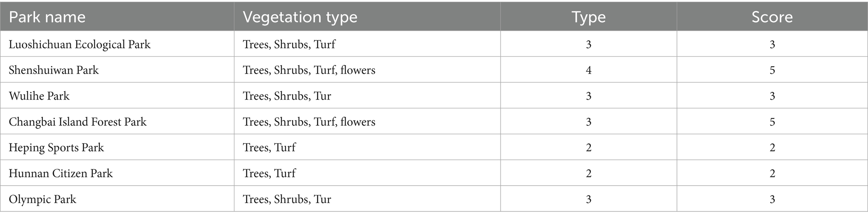
Task: Click the Type value for Shenshuiwan Park
Action: coord(588,70)
